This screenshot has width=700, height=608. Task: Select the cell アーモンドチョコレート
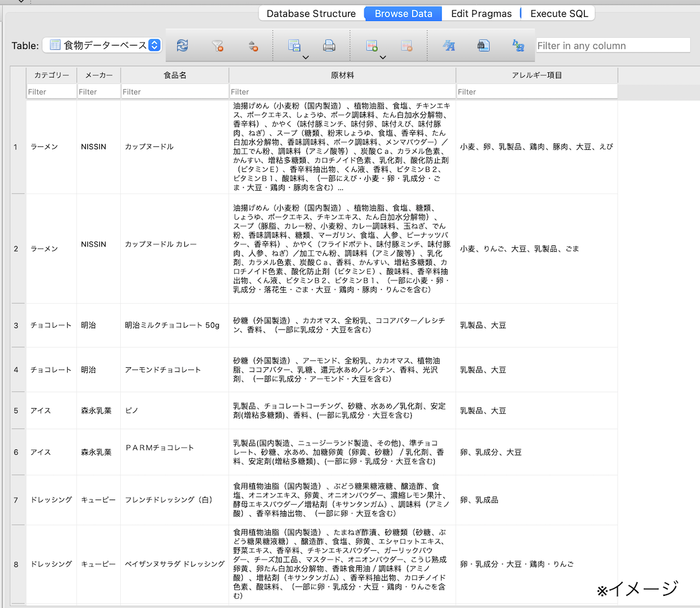click(175, 370)
